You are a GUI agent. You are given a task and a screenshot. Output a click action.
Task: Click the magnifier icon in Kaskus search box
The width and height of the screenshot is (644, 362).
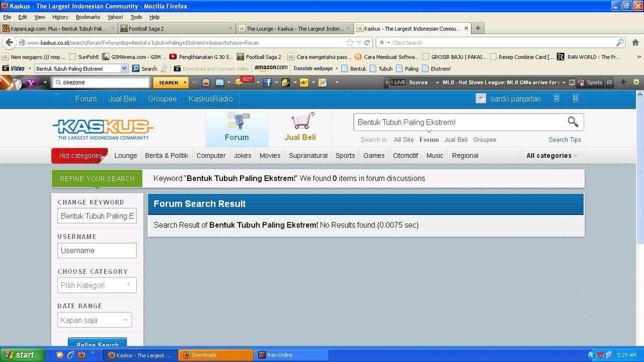[x=573, y=122]
